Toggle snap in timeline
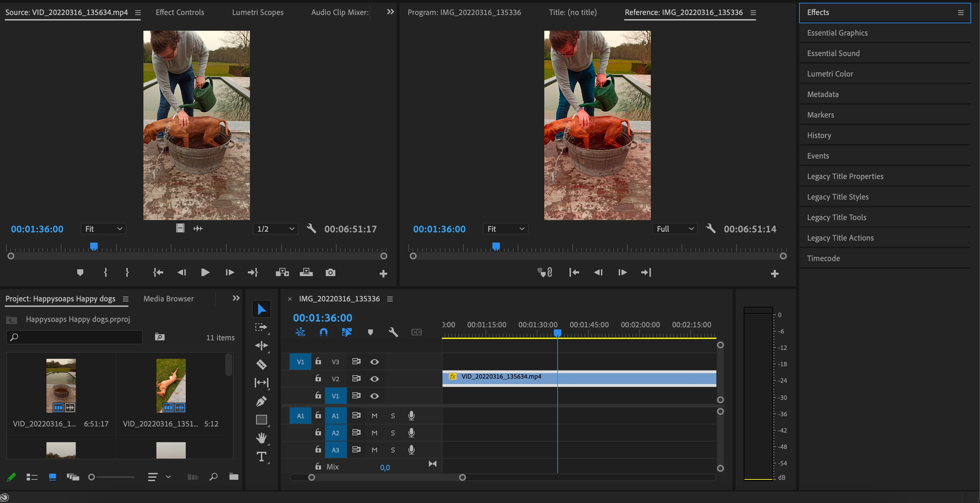 tap(323, 332)
